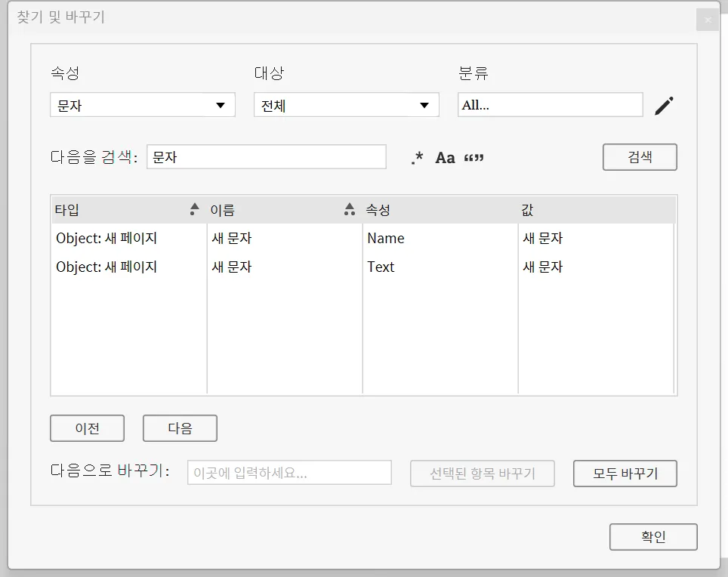Open the 속성 dropdown showing 문자

point(143,105)
